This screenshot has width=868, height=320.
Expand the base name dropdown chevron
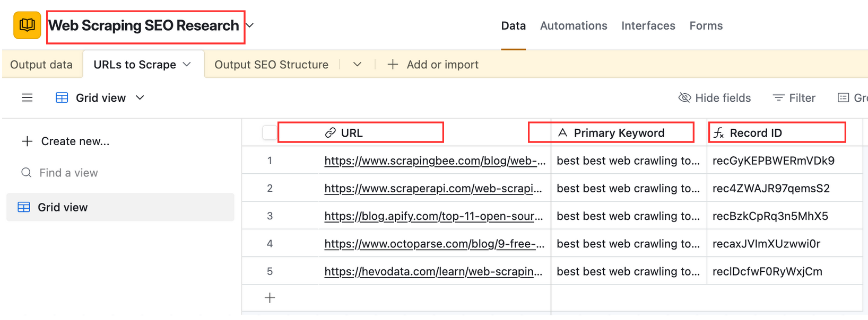(250, 25)
